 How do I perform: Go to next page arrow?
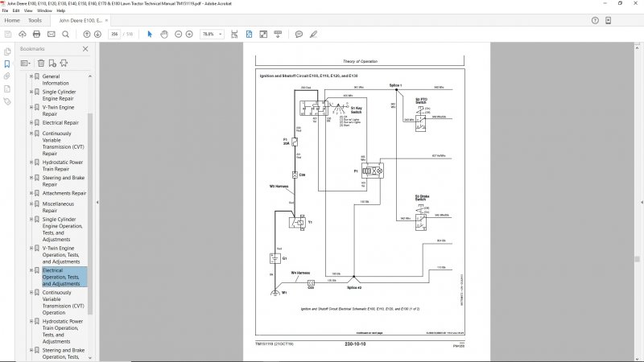[97, 35]
